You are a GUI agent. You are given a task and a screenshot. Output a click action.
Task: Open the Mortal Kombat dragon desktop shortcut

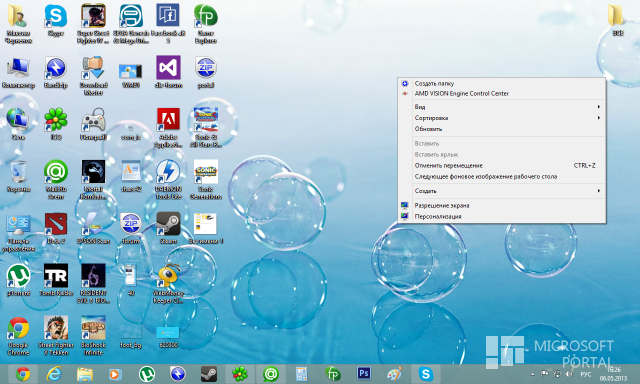[93, 180]
